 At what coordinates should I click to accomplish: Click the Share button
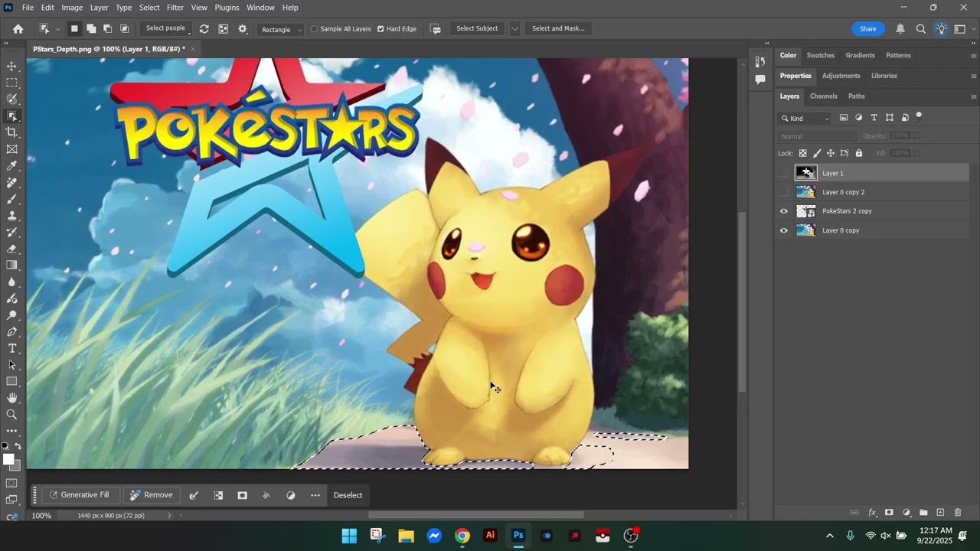[x=868, y=29]
